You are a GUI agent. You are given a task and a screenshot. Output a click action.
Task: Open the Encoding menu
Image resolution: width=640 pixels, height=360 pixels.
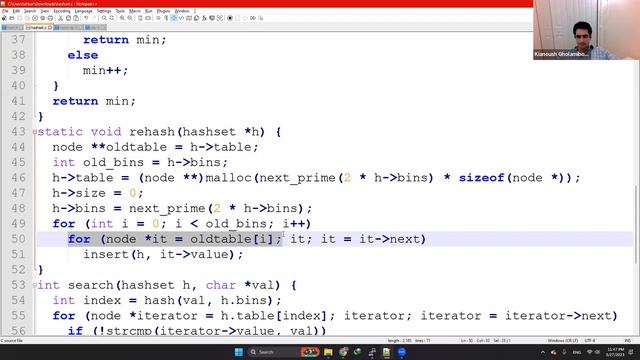coord(62,11)
